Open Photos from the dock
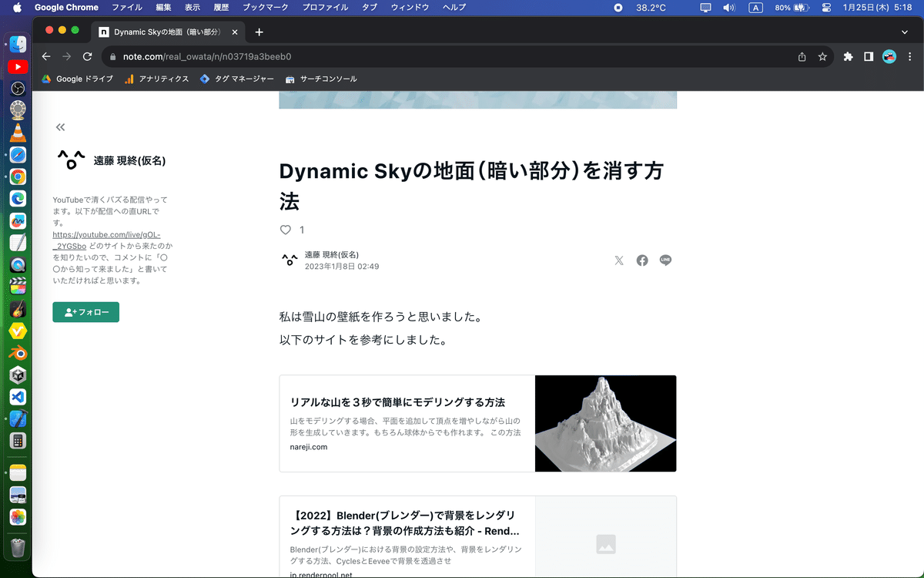 pyautogui.click(x=18, y=516)
